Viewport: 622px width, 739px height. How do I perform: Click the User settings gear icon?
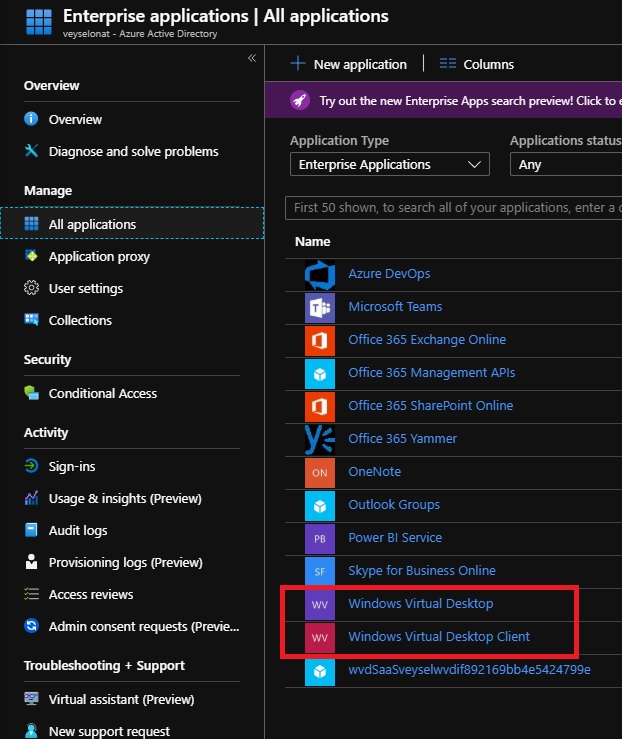coord(31,287)
